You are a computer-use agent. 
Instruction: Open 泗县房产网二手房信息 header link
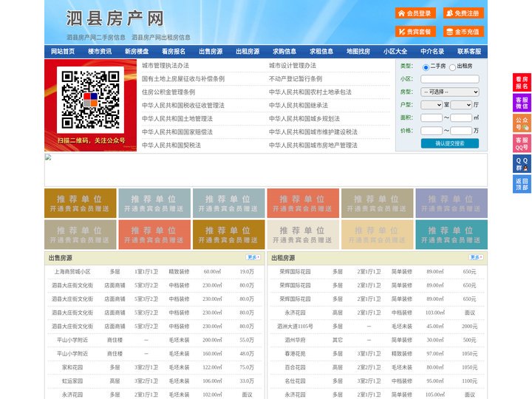96,38
